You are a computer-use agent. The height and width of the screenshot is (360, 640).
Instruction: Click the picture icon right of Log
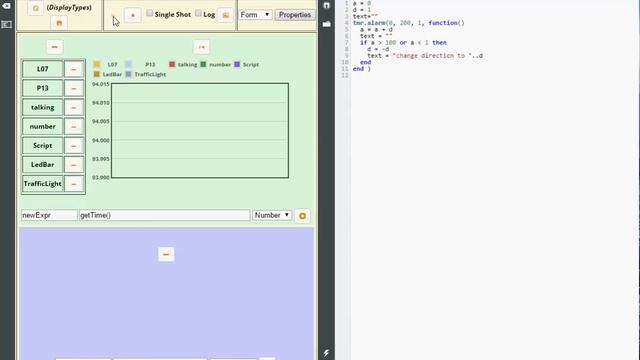coord(225,15)
